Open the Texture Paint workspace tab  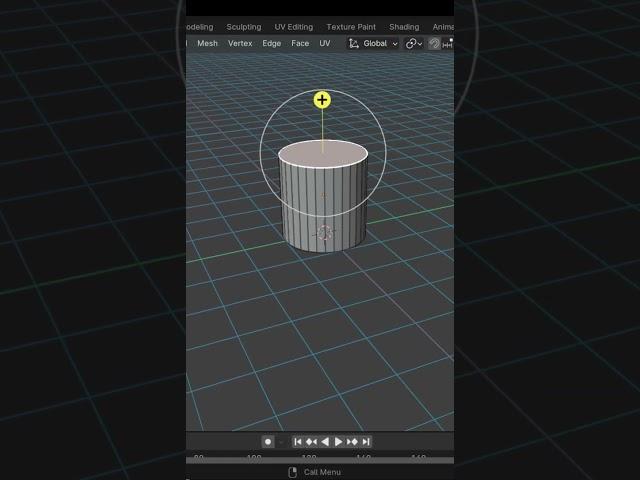(x=351, y=27)
